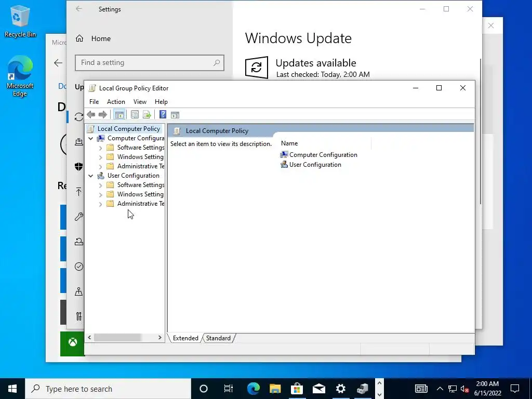The width and height of the screenshot is (532, 399).
Task: Toggle the Show/Hide Action Pane toolbar icon
Action: [175, 115]
